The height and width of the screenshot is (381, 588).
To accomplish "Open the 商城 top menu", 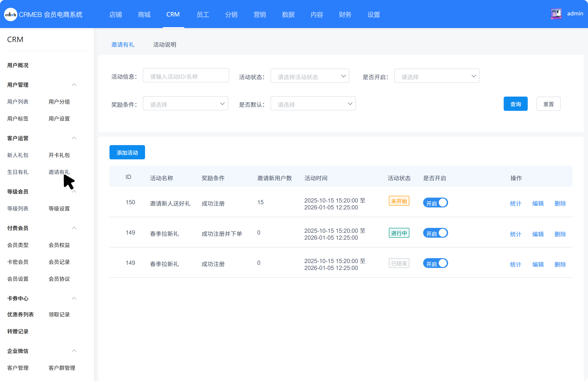I will pyautogui.click(x=144, y=15).
